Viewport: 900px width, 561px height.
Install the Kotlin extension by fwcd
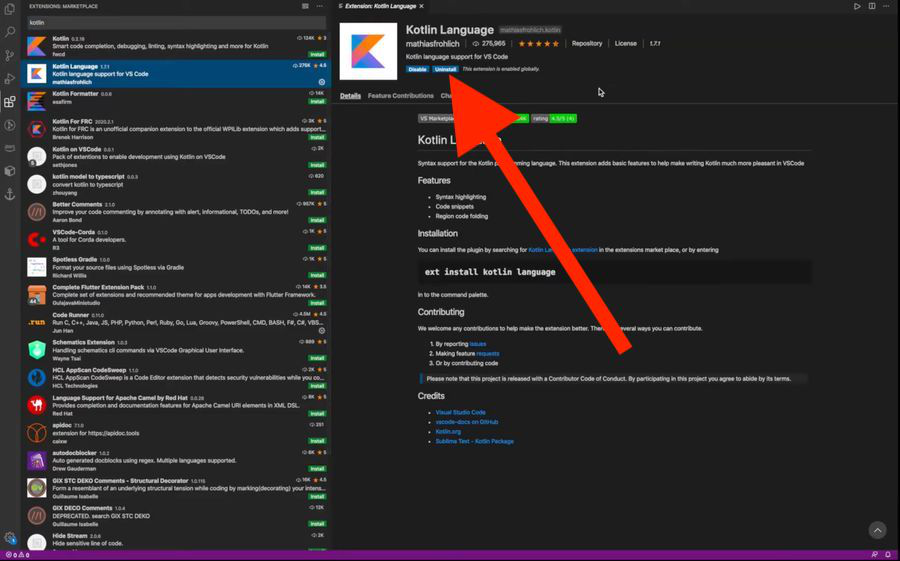[317, 55]
